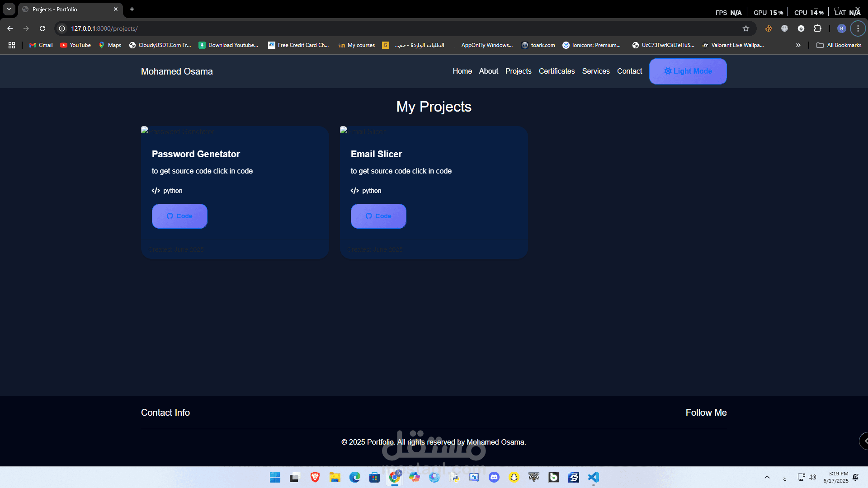Open Discord from the taskbar
868x488 pixels.
(x=494, y=477)
